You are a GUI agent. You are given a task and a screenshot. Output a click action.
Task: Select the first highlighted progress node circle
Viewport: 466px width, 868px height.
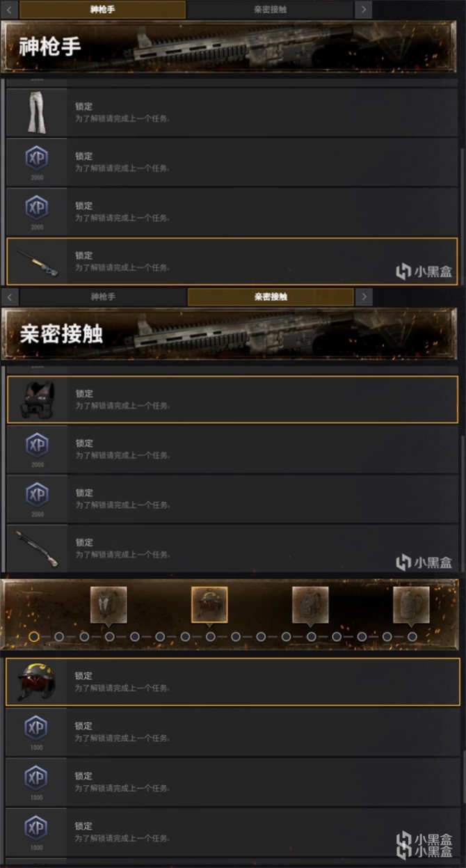pyautogui.click(x=34, y=636)
